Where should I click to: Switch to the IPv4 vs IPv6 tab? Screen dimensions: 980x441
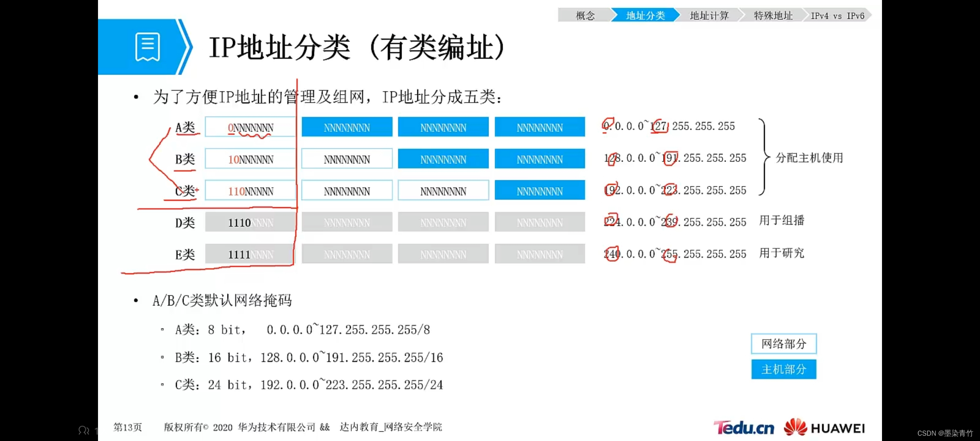[x=837, y=16]
